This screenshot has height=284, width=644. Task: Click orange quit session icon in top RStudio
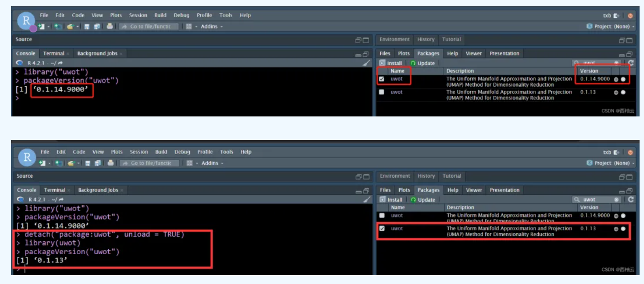click(630, 16)
